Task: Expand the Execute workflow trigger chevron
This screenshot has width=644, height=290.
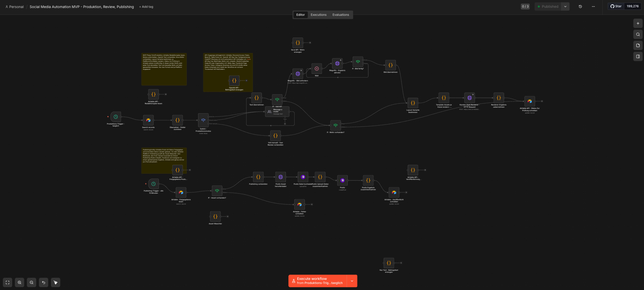Action: click(x=352, y=281)
